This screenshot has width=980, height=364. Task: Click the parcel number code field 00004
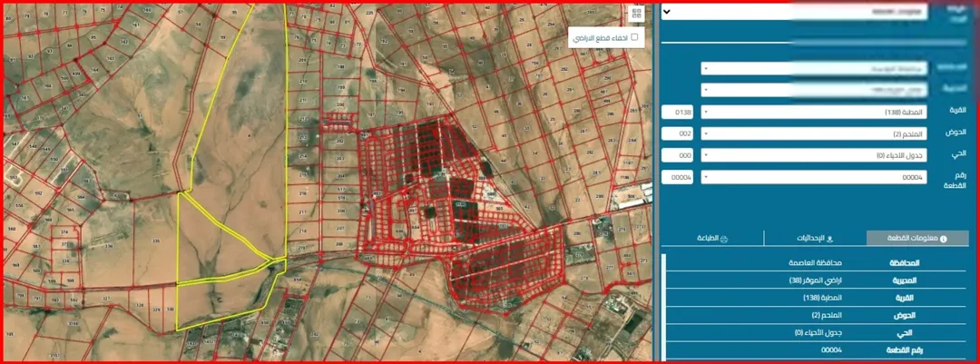point(678,178)
